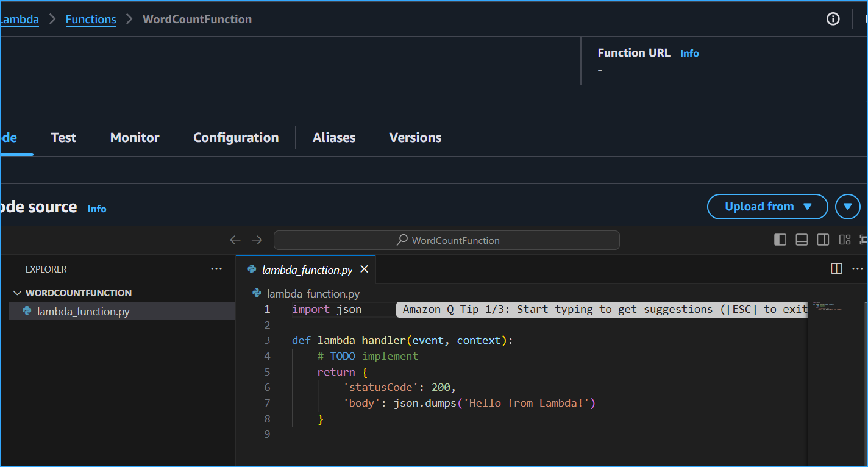Image resolution: width=868 pixels, height=467 pixels.
Task: Collapse the WORDCOUNTFUNCTION tree in Explorer
Action: [x=18, y=293]
